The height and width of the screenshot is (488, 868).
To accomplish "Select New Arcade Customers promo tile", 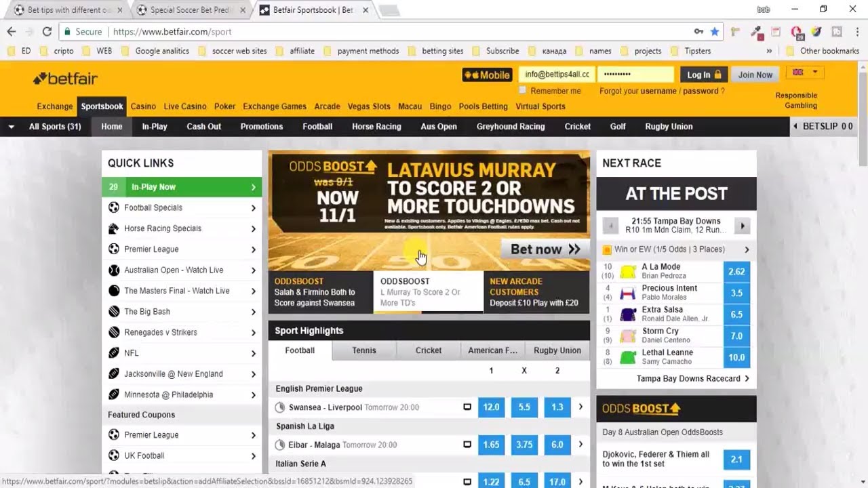I will pos(536,292).
